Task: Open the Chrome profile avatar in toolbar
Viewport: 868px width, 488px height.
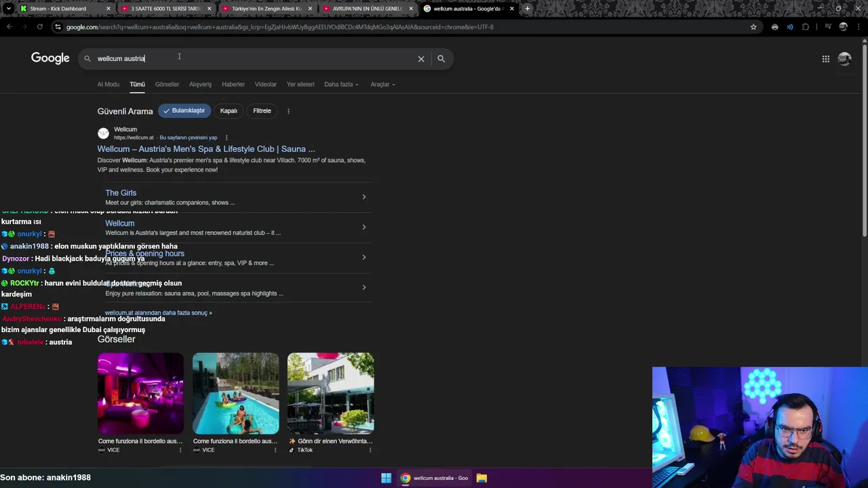Action: coord(843,27)
